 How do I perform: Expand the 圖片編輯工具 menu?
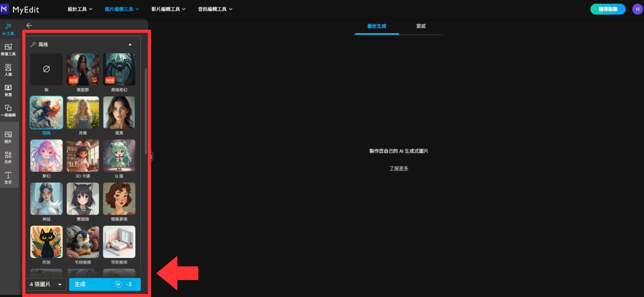pos(122,9)
